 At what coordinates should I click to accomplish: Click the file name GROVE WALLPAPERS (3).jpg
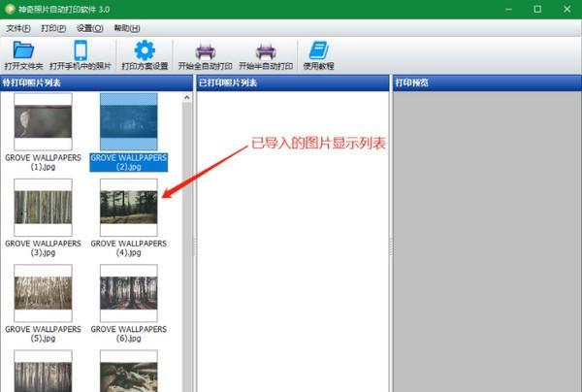pos(43,248)
